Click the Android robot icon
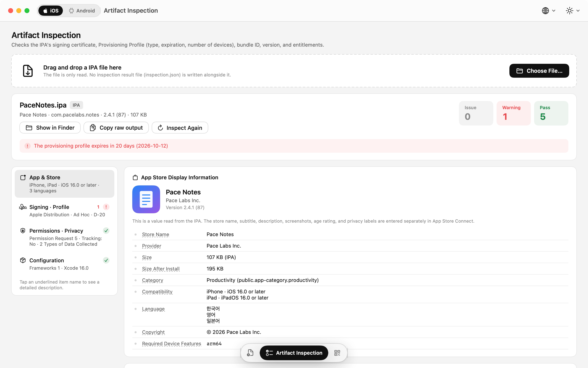Viewport: 588px width, 368px height. 71,11
